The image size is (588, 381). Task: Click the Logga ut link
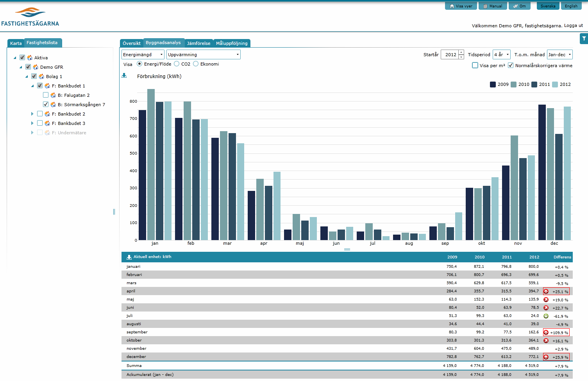[x=574, y=25]
